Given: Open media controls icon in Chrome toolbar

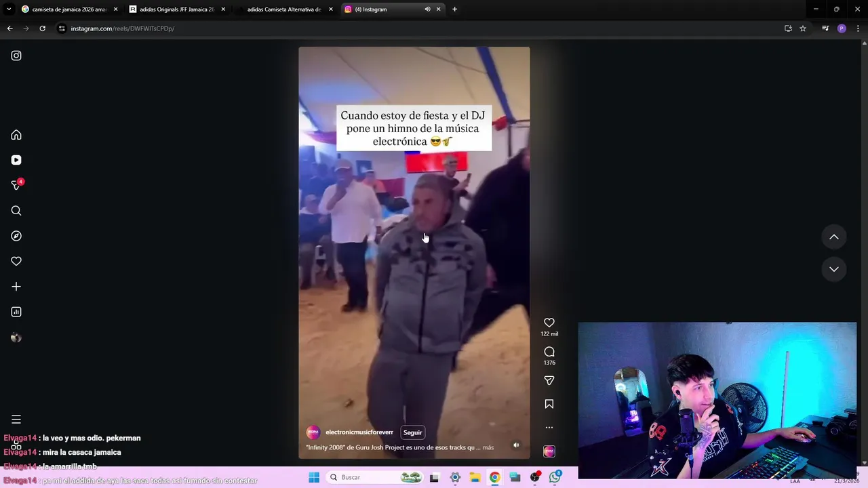Looking at the screenshot, I should [x=825, y=28].
